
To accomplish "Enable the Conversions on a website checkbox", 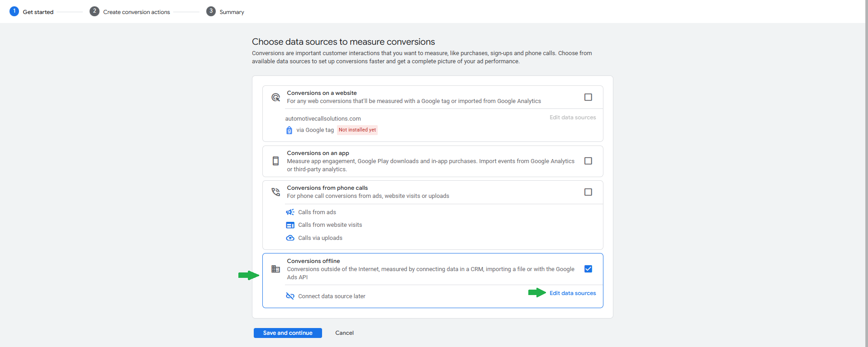I will 588,97.
